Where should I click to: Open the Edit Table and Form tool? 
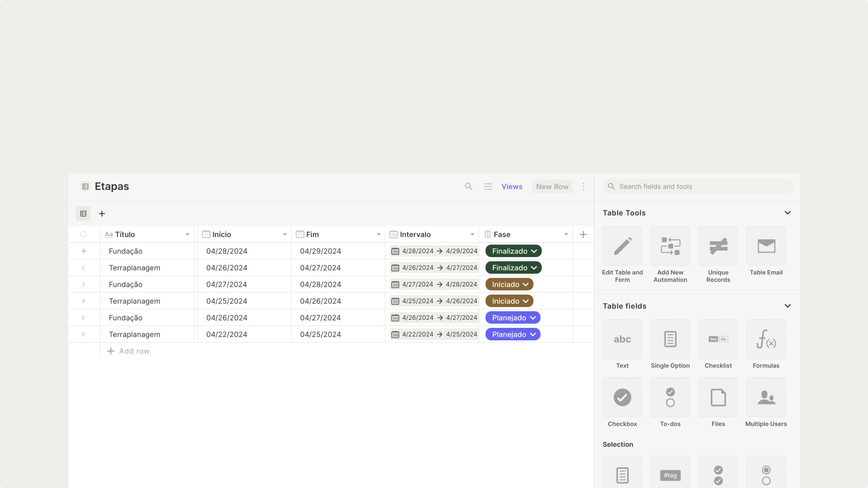pyautogui.click(x=622, y=246)
